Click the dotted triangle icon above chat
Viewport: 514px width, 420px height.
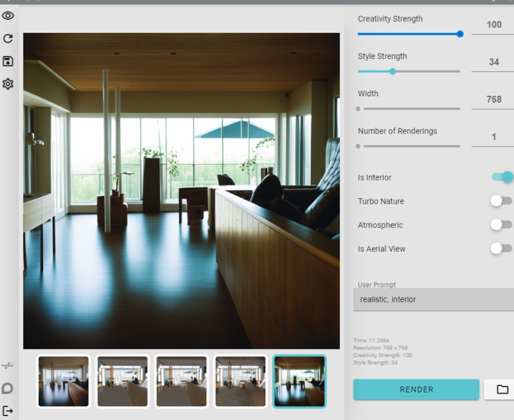[x=7, y=365]
